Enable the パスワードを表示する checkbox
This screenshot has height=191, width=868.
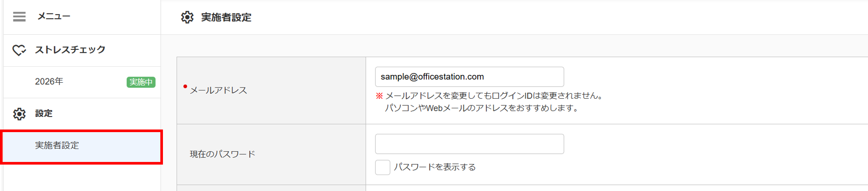point(383,167)
